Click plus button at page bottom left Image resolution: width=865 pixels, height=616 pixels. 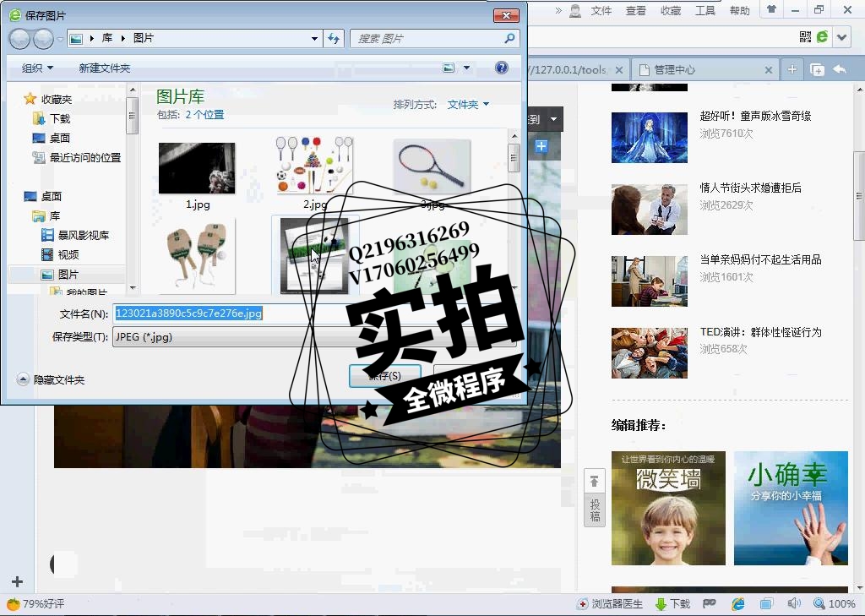[17, 581]
